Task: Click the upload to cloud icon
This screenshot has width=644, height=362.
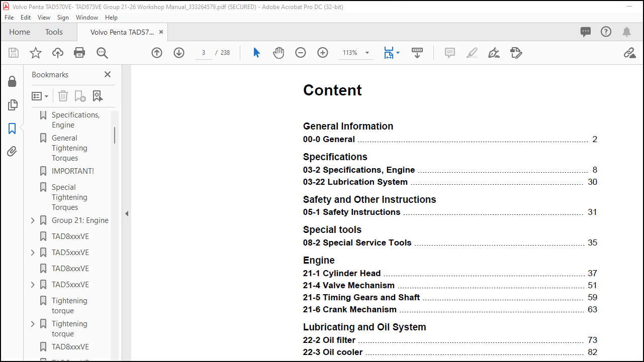Action: coord(58,53)
